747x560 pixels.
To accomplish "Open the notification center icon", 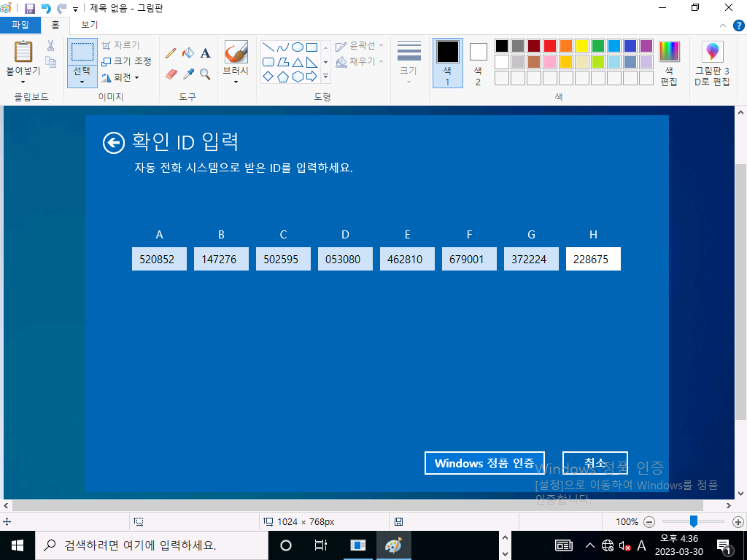I will coord(724,545).
